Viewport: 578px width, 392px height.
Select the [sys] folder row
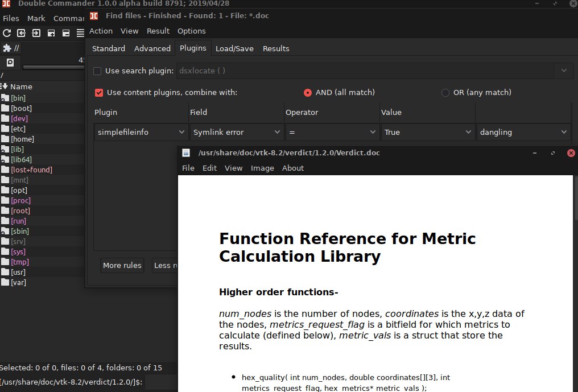[43, 251]
